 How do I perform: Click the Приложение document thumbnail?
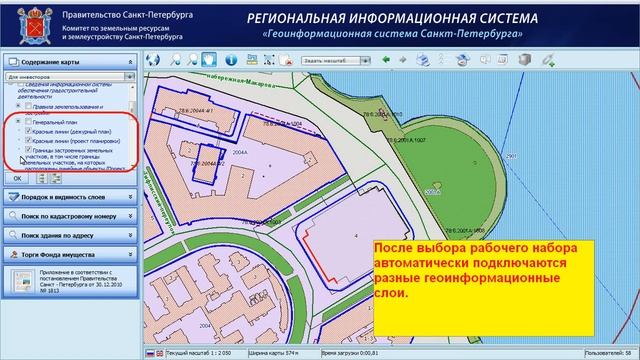point(22,281)
